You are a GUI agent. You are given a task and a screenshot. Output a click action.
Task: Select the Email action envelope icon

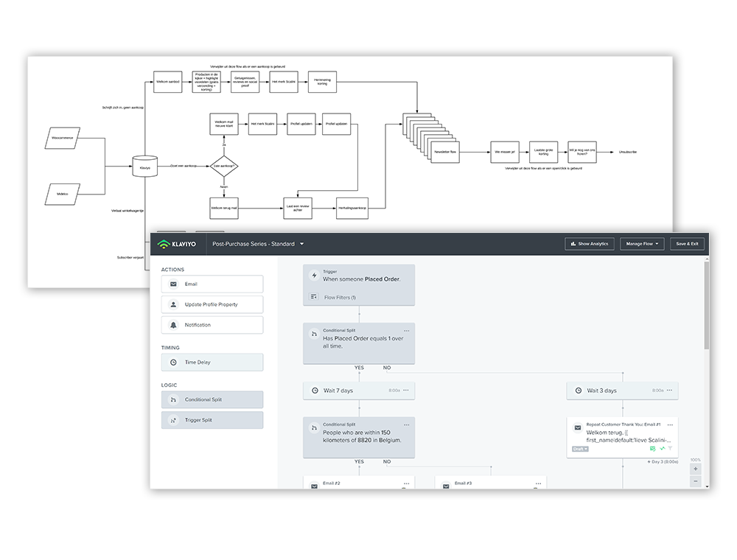pyautogui.click(x=173, y=284)
